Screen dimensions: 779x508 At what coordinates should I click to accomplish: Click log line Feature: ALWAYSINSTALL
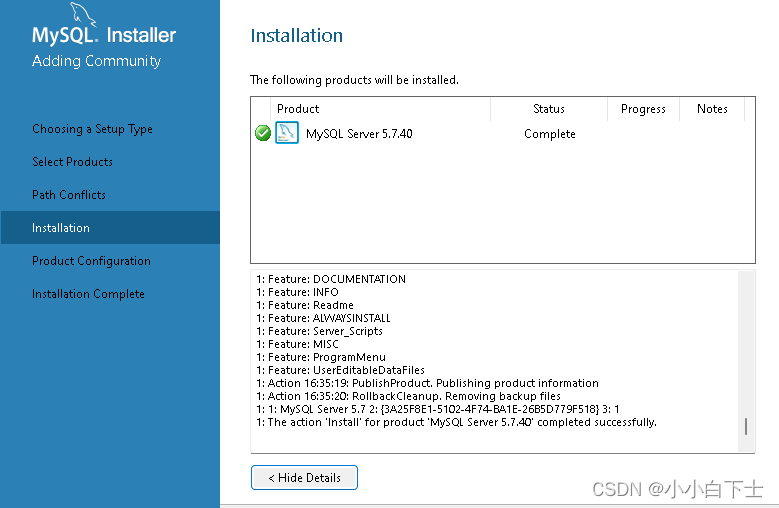323,318
